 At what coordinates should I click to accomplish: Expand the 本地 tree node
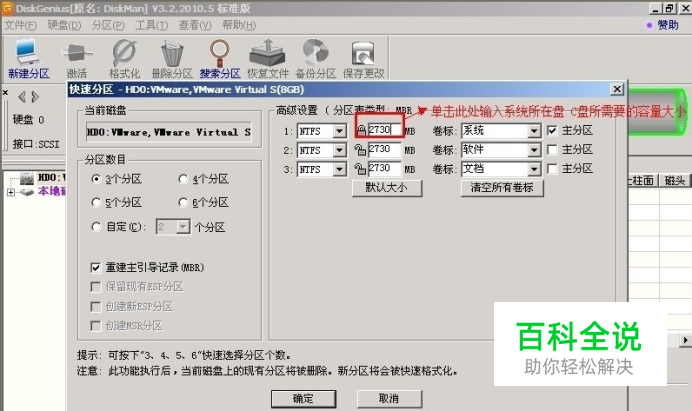11,192
